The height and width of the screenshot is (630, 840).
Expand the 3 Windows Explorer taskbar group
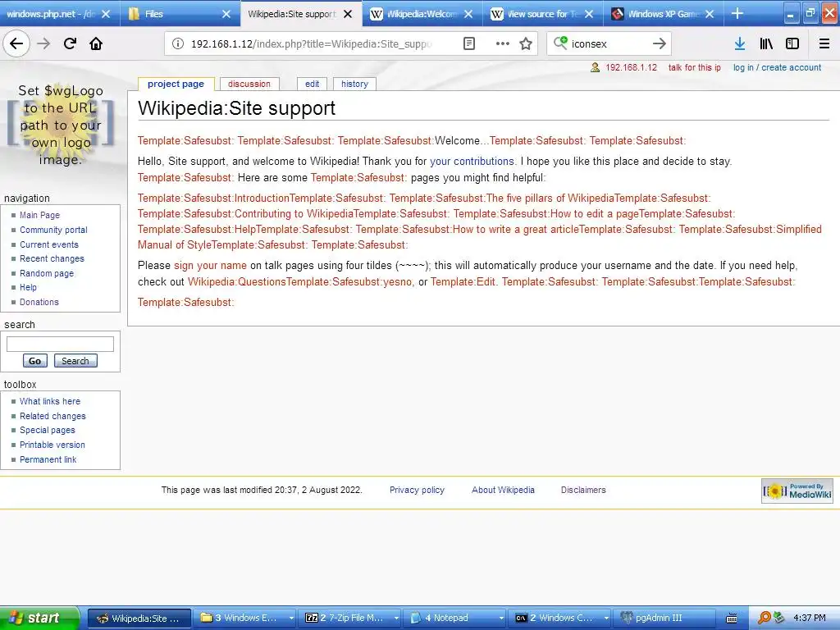[x=246, y=619]
